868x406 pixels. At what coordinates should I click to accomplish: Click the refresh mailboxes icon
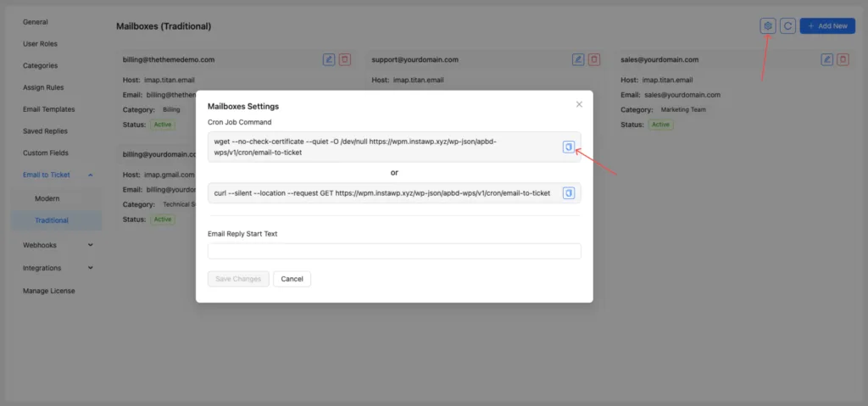tap(787, 26)
